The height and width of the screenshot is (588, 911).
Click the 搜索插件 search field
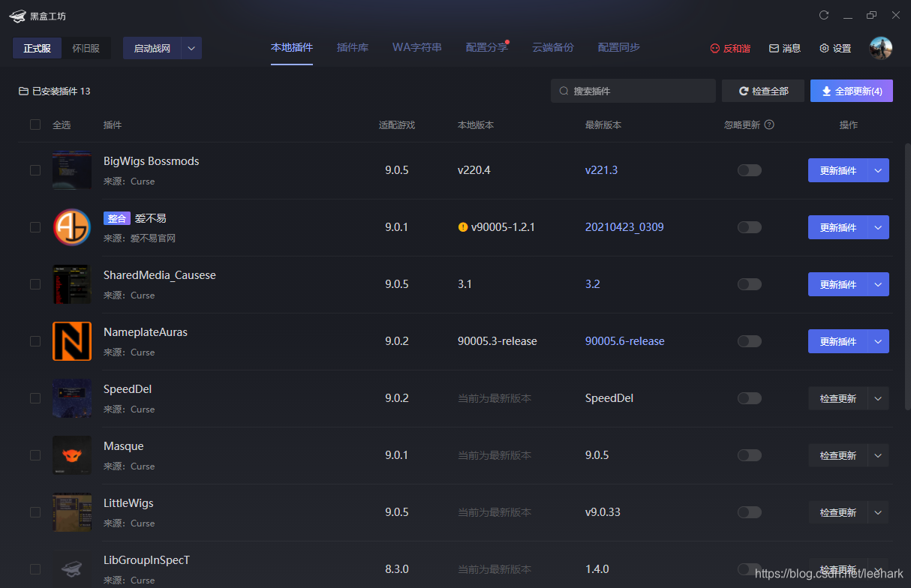(x=633, y=91)
